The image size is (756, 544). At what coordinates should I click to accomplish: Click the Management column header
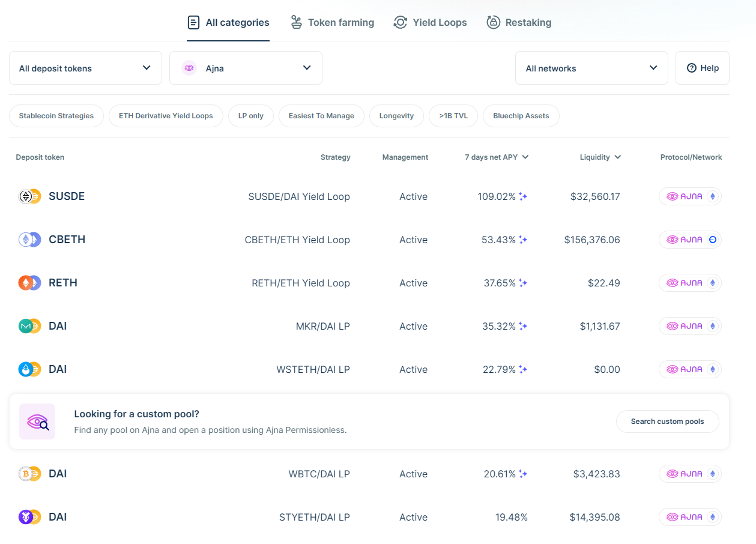tap(405, 157)
